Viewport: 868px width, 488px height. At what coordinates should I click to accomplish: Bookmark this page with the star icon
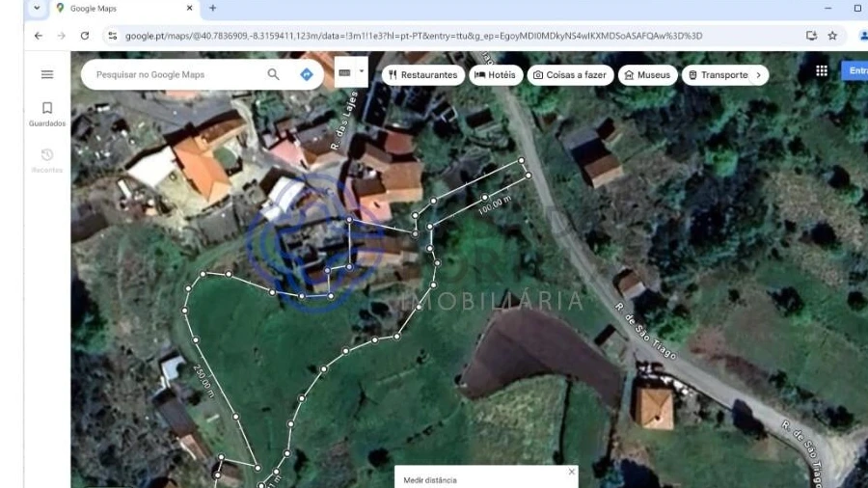[x=832, y=36]
